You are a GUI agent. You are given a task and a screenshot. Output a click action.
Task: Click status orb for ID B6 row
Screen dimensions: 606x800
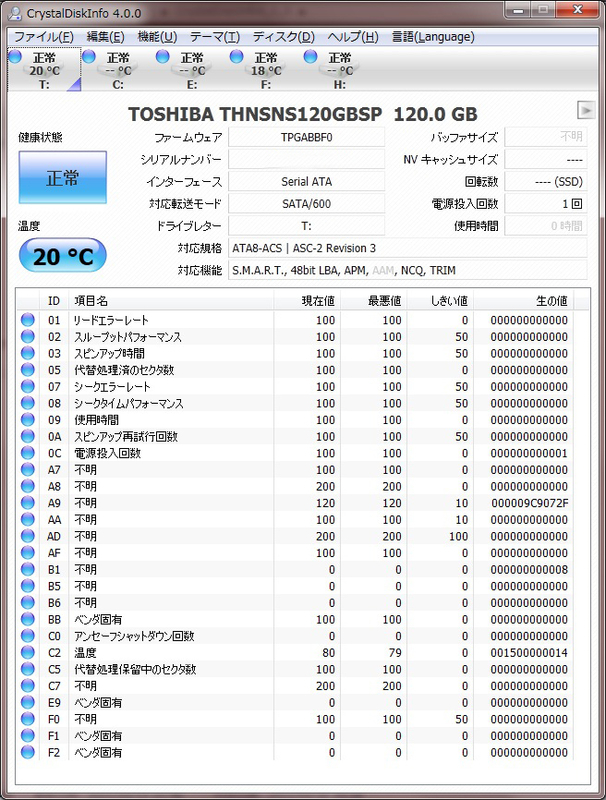tap(28, 603)
